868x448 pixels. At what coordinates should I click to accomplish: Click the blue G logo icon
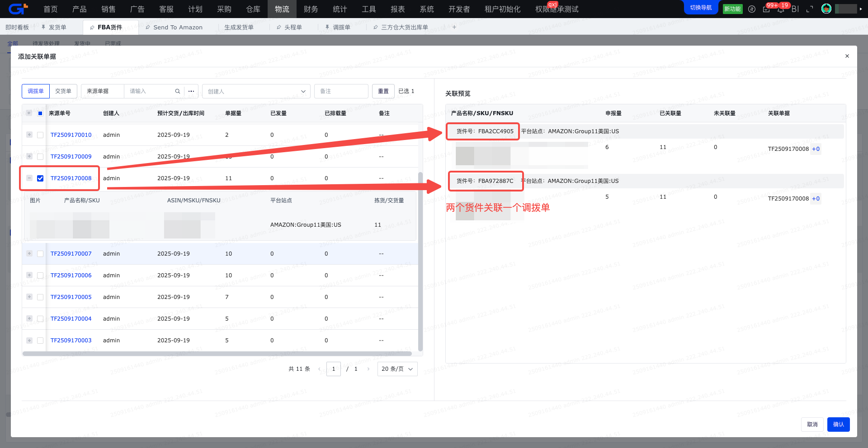(18, 9)
